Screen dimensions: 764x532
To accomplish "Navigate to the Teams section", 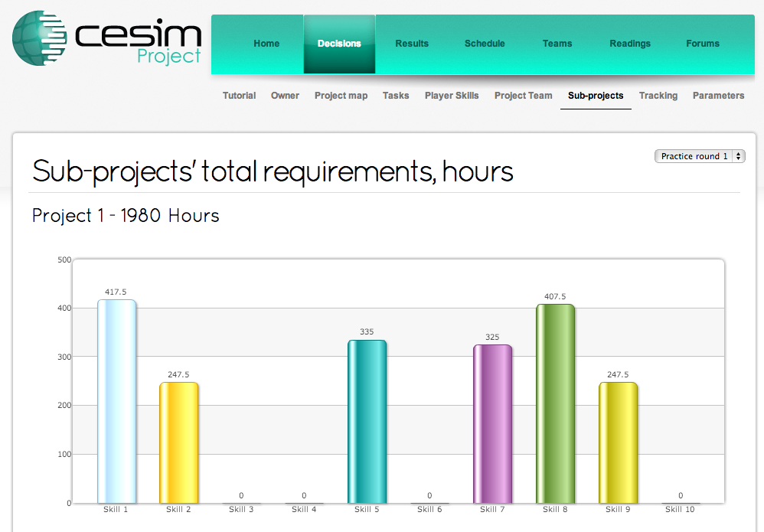I will point(557,44).
